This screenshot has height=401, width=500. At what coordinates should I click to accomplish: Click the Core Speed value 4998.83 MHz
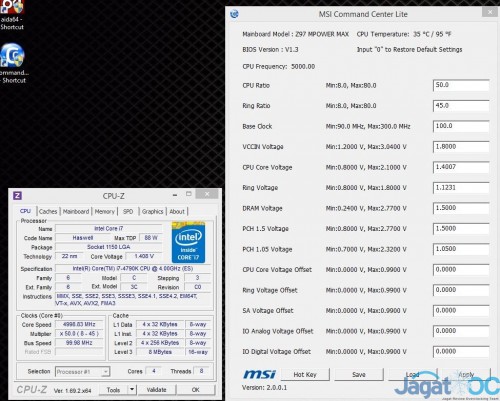[x=79, y=324]
